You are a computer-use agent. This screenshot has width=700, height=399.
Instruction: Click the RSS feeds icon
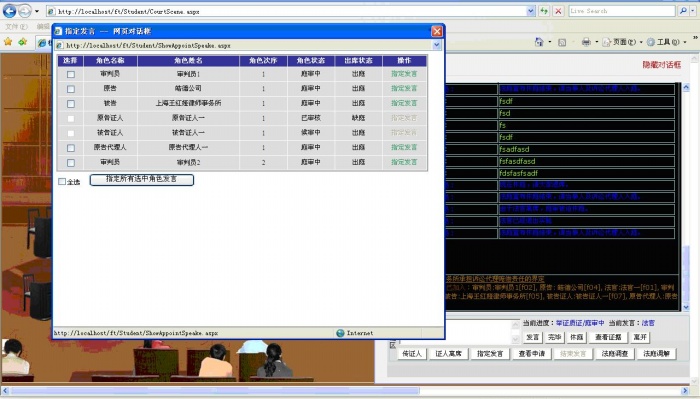click(562, 42)
